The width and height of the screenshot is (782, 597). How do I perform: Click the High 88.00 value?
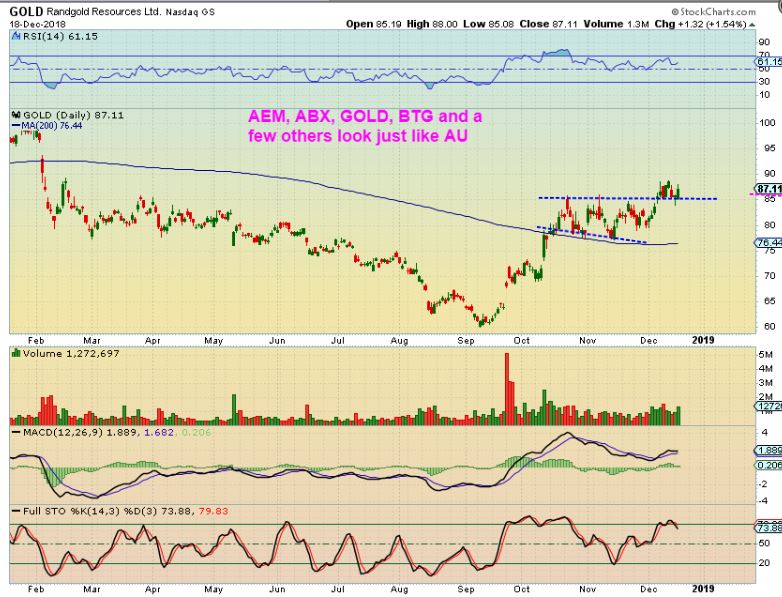[x=432, y=24]
